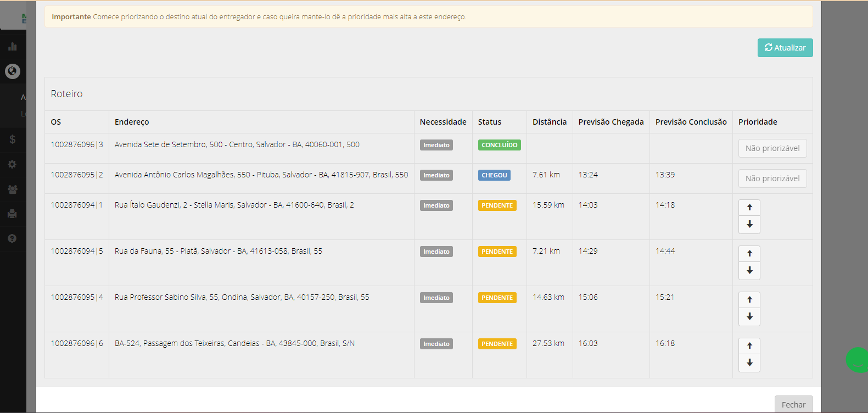This screenshot has height=413, width=868.
Task: Open the printer sidebar icon
Action: click(x=12, y=214)
